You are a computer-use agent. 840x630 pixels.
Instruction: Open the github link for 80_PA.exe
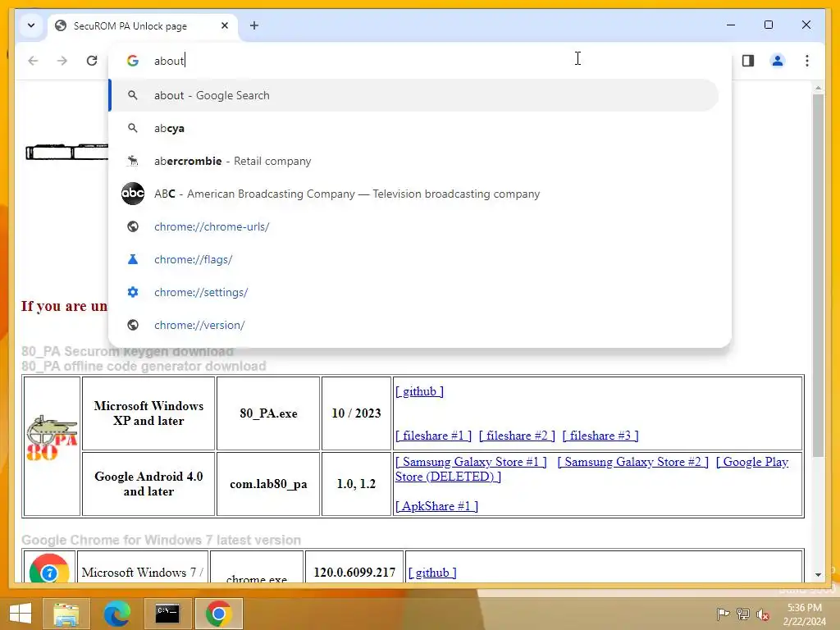(x=419, y=391)
